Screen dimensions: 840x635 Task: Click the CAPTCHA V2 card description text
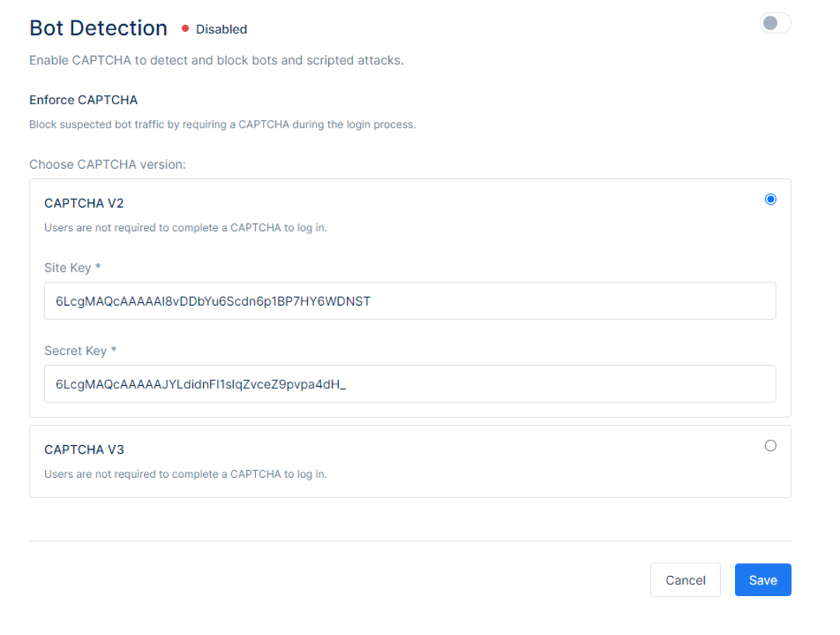click(185, 228)
